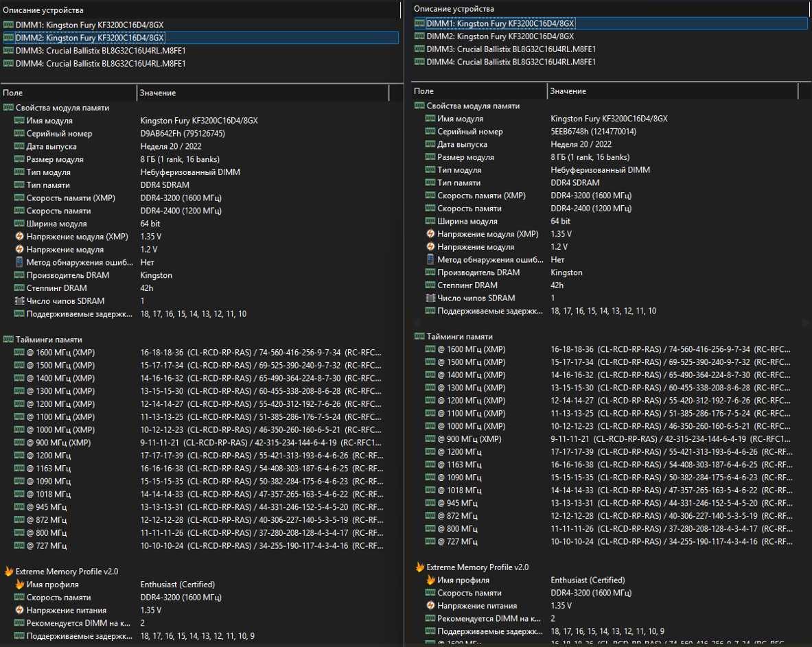Select 'DIMM3: Crucial Ballistix BL8G32C16U4RL.M8FE1' in left panel
The height and width of the screenshot is (647, 812).
[x=100, y=50]
